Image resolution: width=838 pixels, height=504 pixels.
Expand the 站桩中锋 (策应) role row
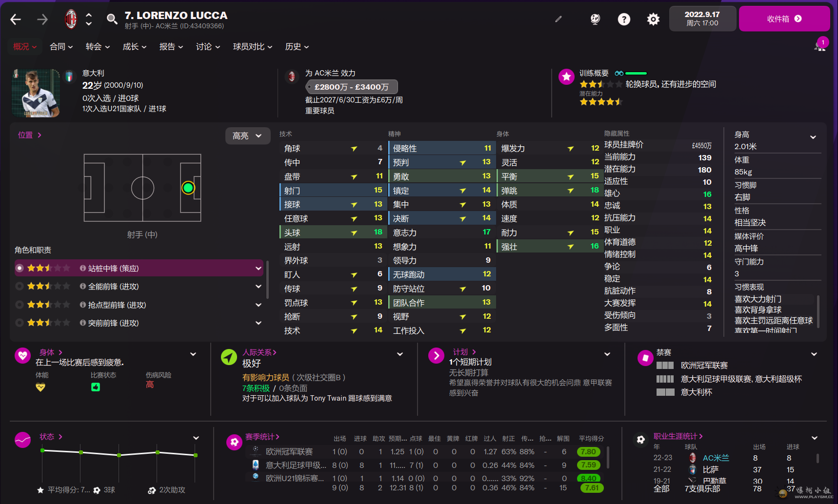(259, 268)
